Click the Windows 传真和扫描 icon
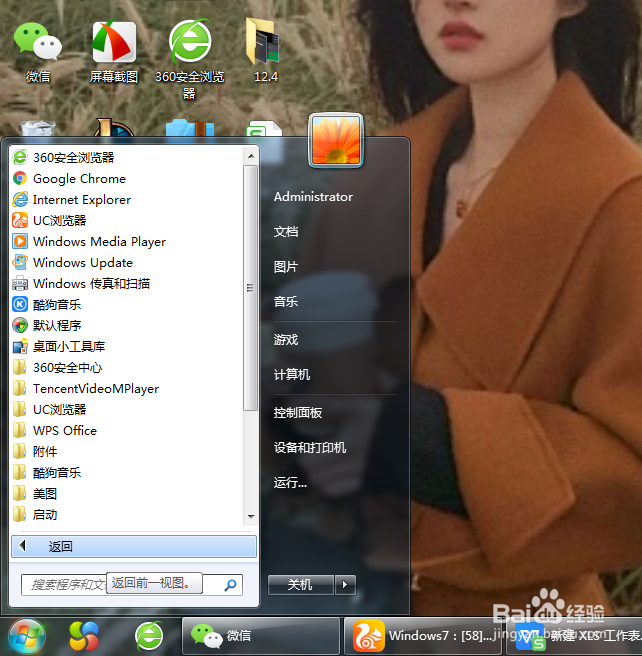Viewport: 642px width, 656px height. click(20, 283)
